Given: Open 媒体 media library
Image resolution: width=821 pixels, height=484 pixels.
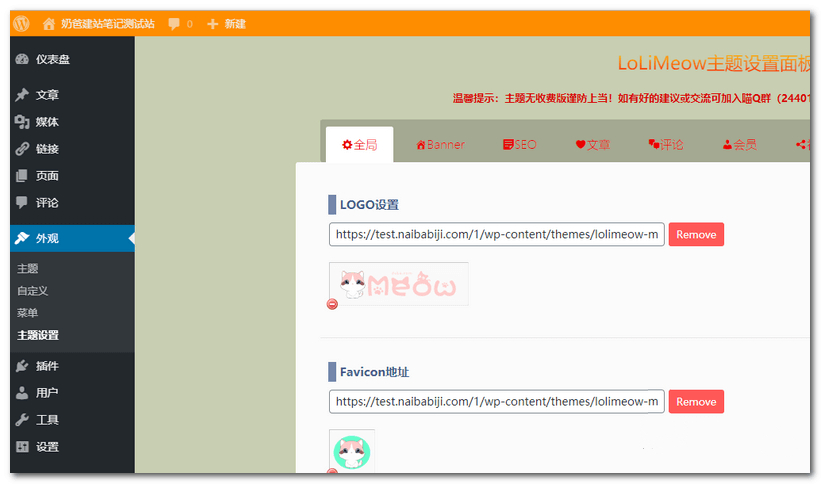Looking at the screenshot, I should click(47, 122).
